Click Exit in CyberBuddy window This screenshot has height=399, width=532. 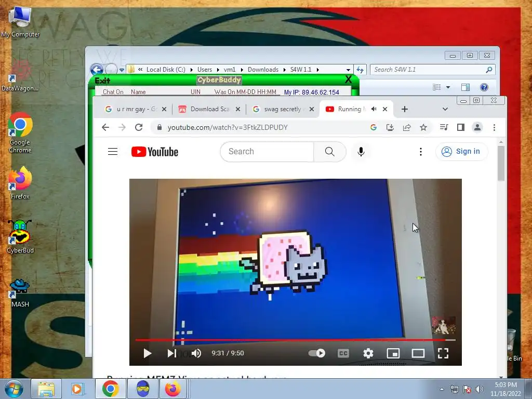point(102,81)
